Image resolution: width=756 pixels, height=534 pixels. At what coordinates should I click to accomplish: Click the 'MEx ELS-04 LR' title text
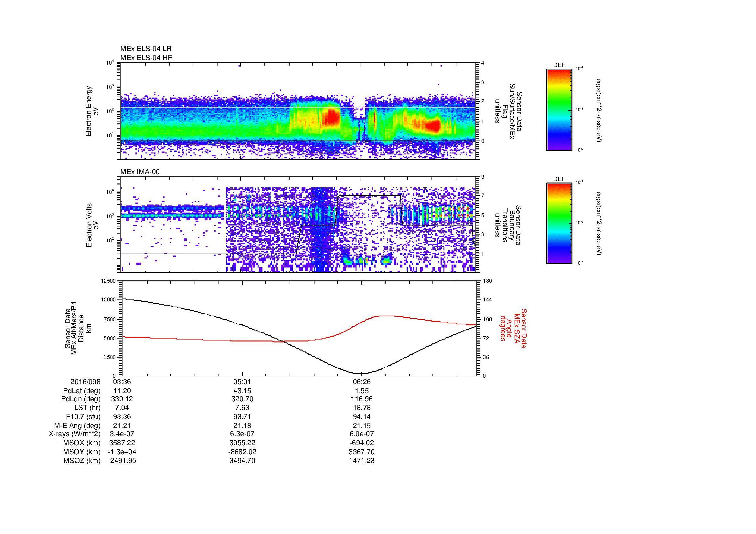[146, 49]
